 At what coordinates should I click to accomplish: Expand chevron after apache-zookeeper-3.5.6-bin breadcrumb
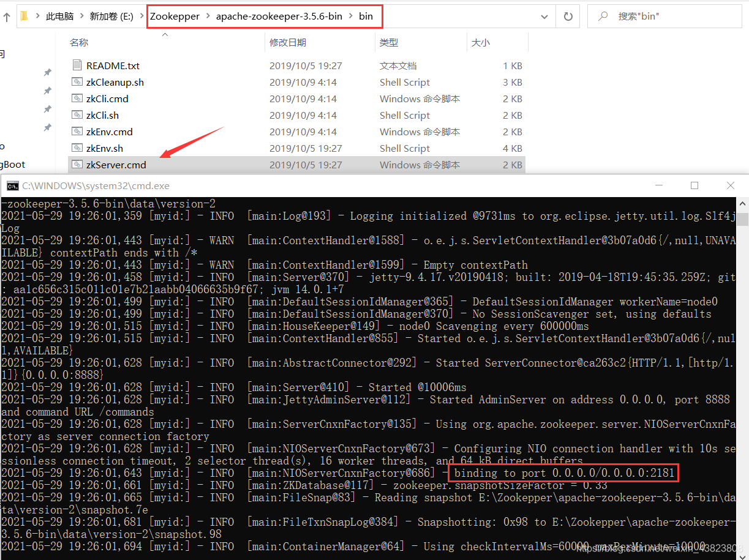coord(351,17)
